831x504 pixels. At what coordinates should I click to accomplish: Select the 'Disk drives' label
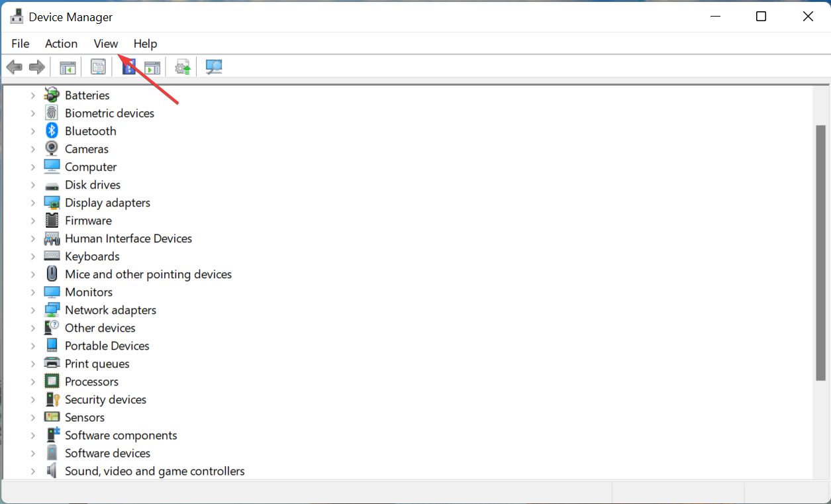93,185
